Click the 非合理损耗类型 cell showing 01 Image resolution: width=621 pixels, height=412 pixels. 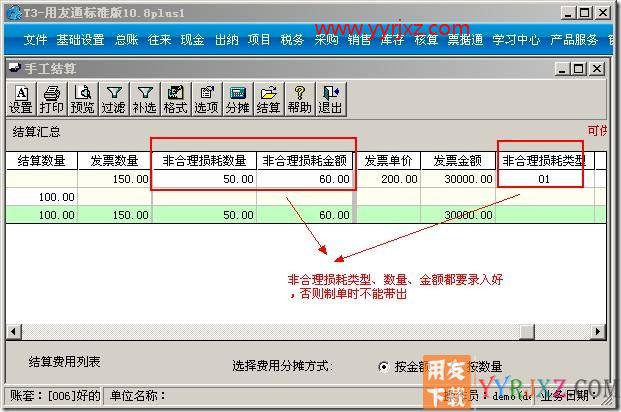click(545, 179)
